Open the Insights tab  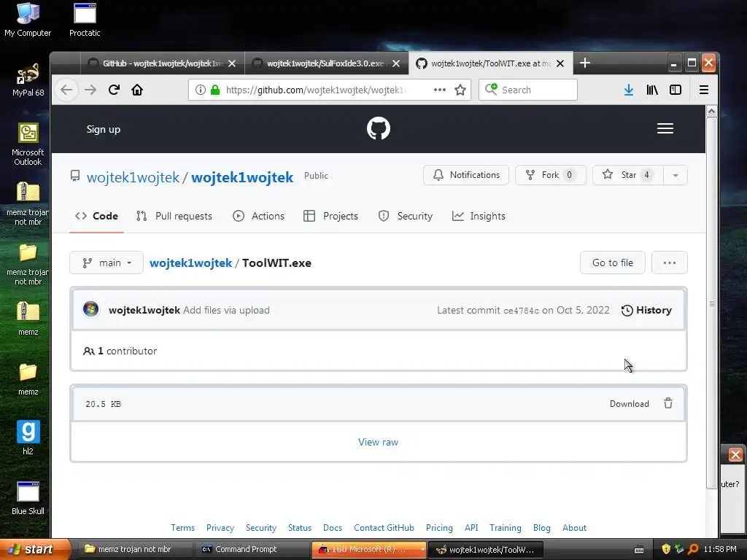click(479, 216)
